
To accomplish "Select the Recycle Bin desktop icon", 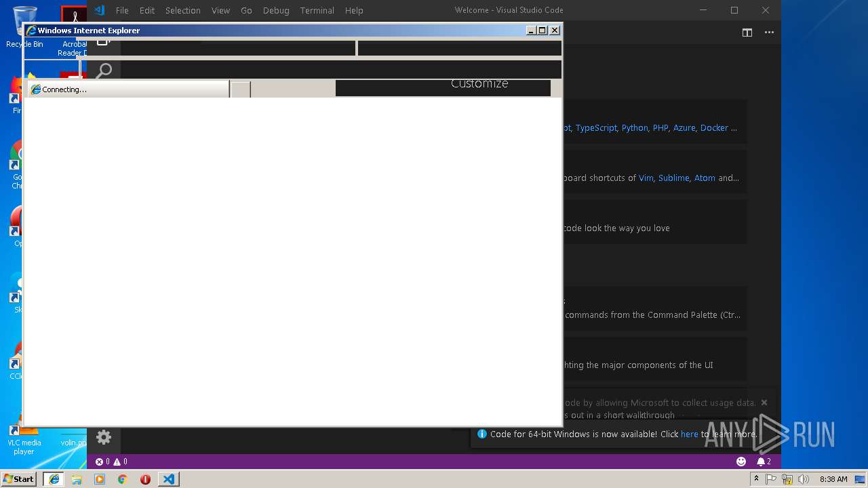I will click(x=24, y=27).
